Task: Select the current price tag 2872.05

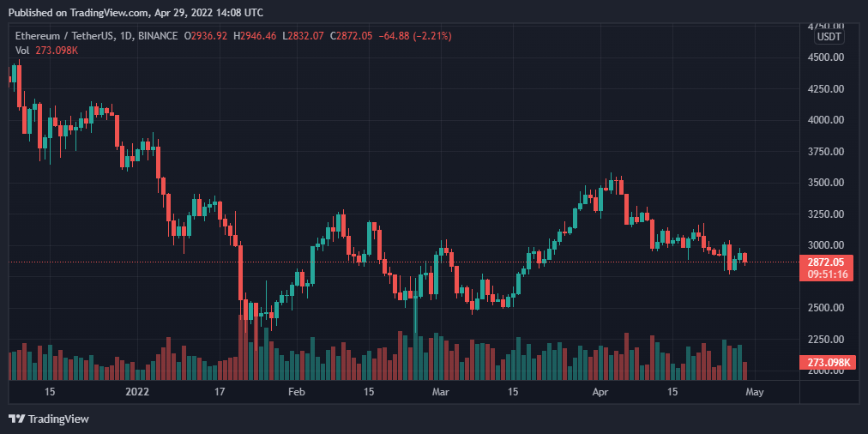Action: tap(826, 262)
